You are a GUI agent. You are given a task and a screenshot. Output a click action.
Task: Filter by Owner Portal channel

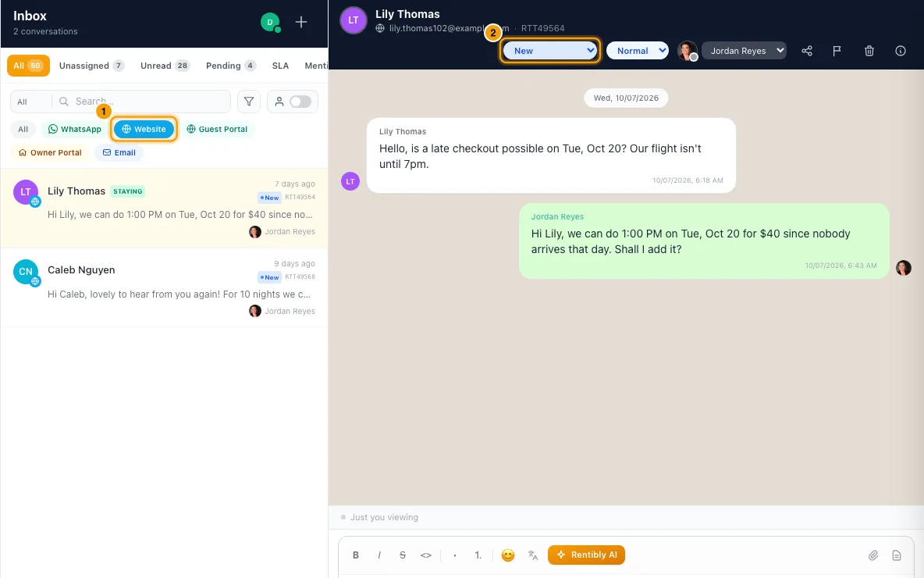pos(50,152)
